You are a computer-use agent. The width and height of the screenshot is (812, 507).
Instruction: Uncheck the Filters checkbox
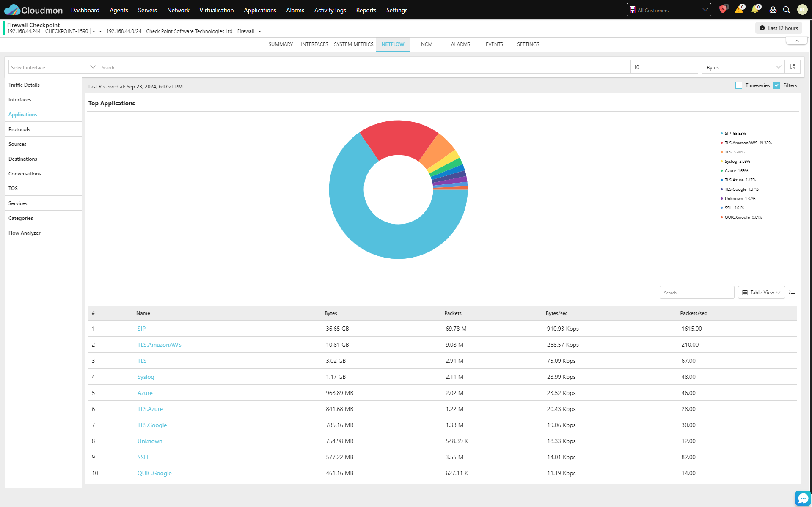(x=776, y=85)
